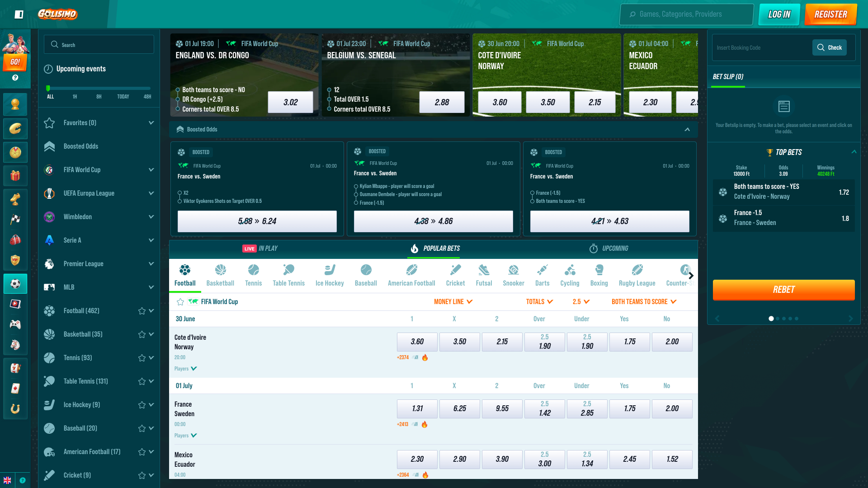Select the Cycling sport icon tab
868x488 pixels.
570,276
